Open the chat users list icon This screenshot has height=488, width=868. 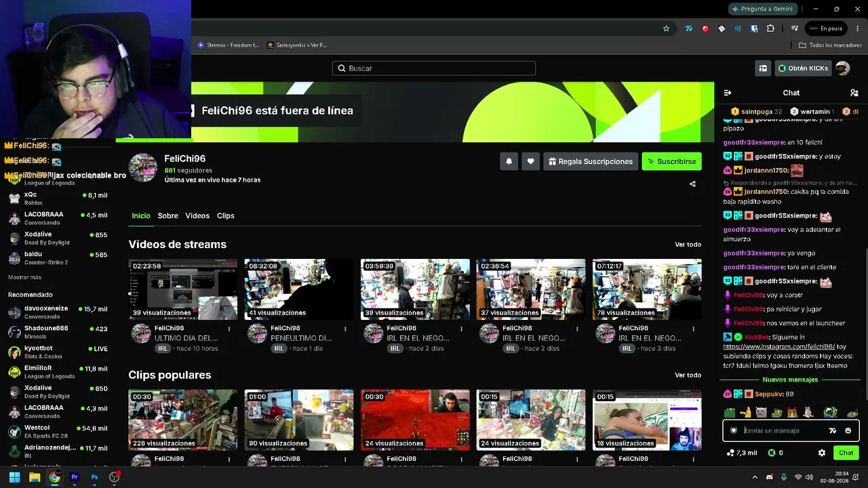pos(854,93)
